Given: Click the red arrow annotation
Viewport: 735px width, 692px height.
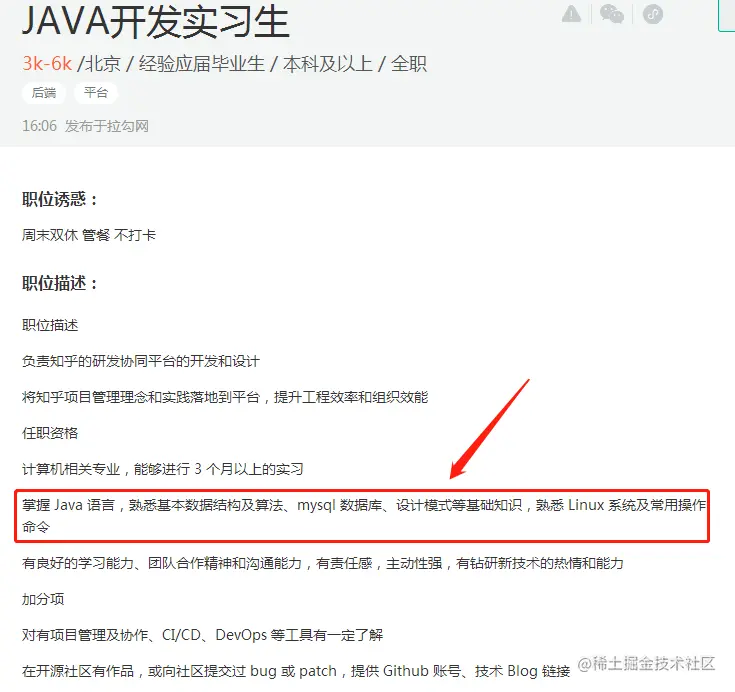Looking at the screenshot, I should tap(489, 429).
